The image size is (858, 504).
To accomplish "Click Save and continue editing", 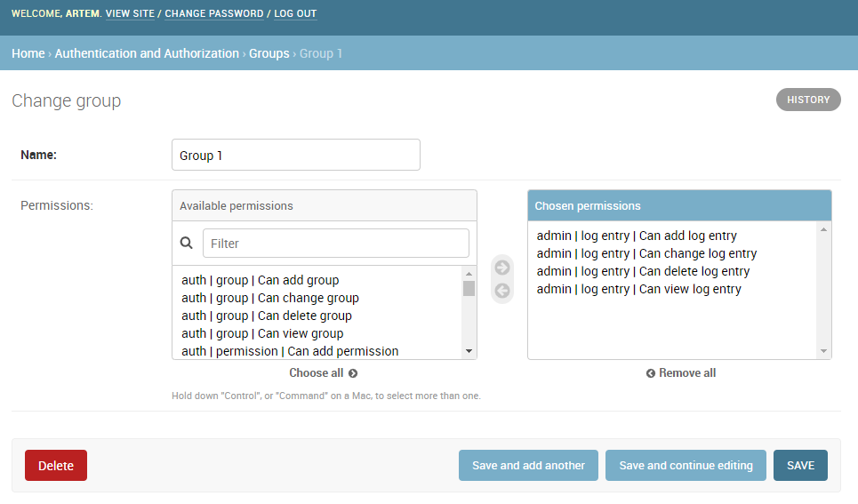I will point(686,466).
